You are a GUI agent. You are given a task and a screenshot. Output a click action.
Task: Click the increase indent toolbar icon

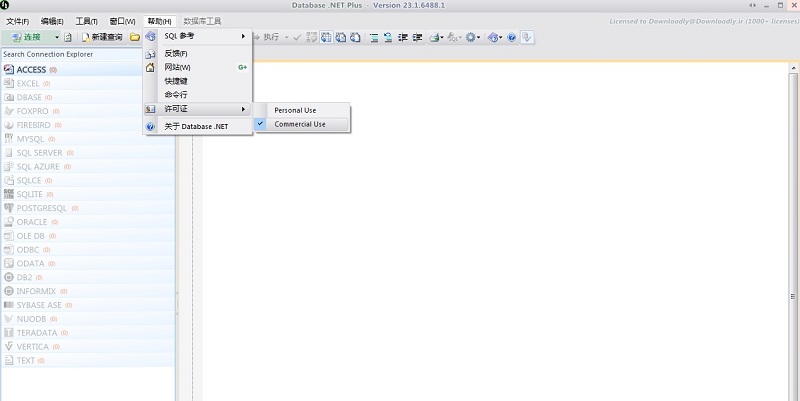[x=403, y=37]
